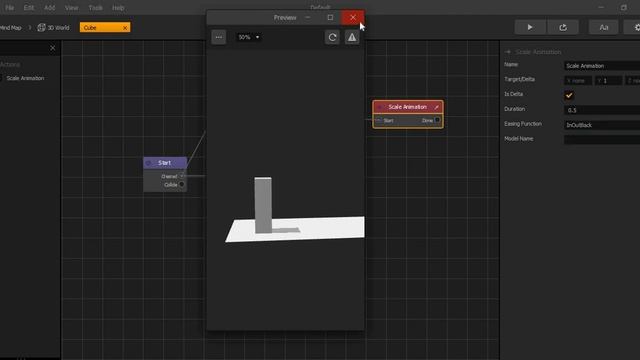Select the Scale Animation node header
This screenshot has height=360, width=640.
coord(407,107)
